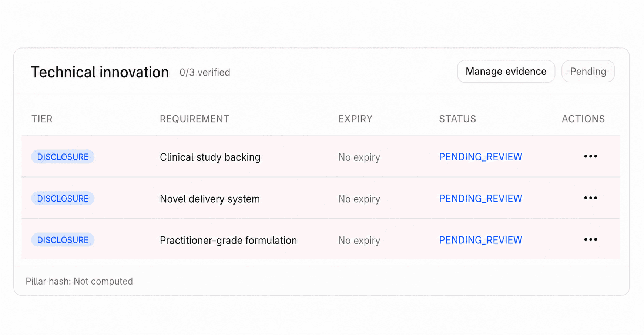
Task: Click PENDING_REVIEW status for Clinical study backing
Action: point(480,157)
